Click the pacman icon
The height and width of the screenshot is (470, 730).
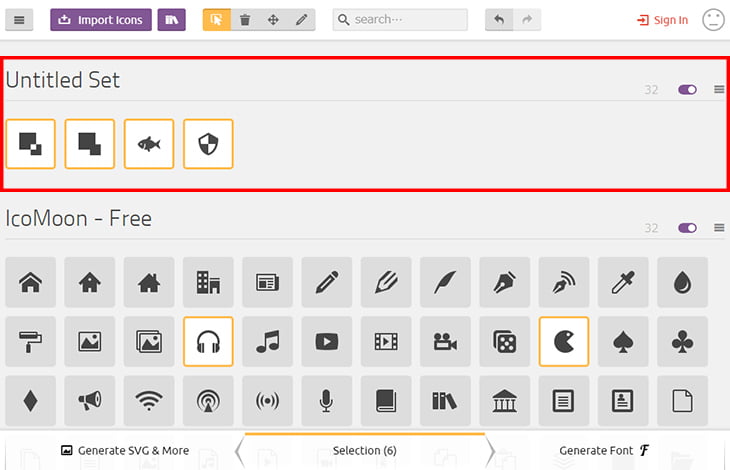564,342
